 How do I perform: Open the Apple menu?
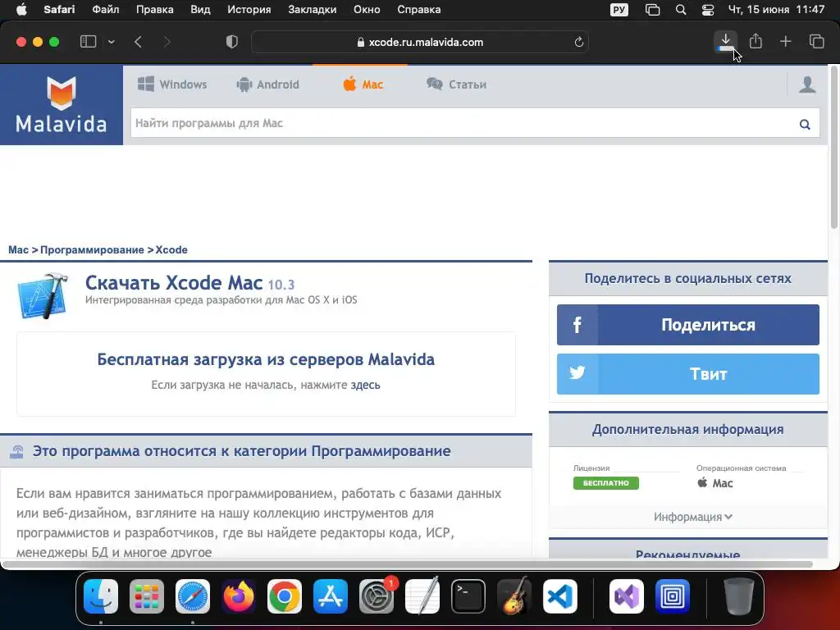(x=21, y=10)
